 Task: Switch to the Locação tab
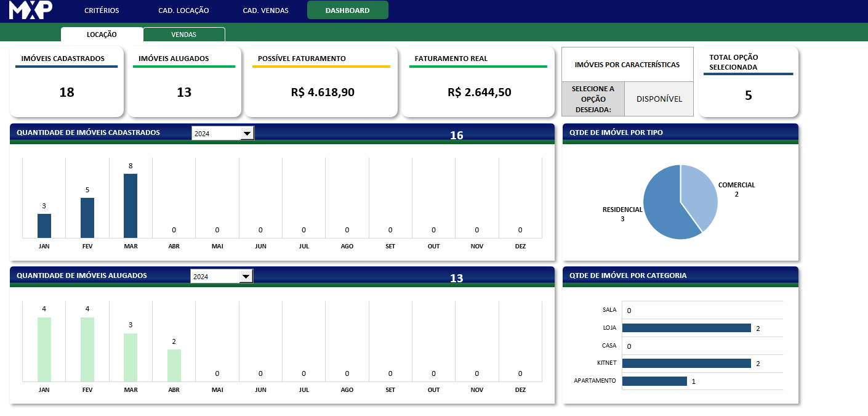102,35
